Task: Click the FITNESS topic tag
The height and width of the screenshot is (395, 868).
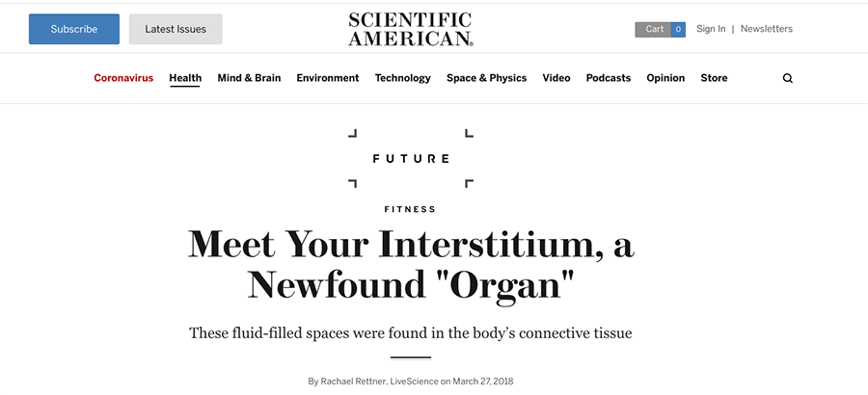Action: [x=410, y=209]
